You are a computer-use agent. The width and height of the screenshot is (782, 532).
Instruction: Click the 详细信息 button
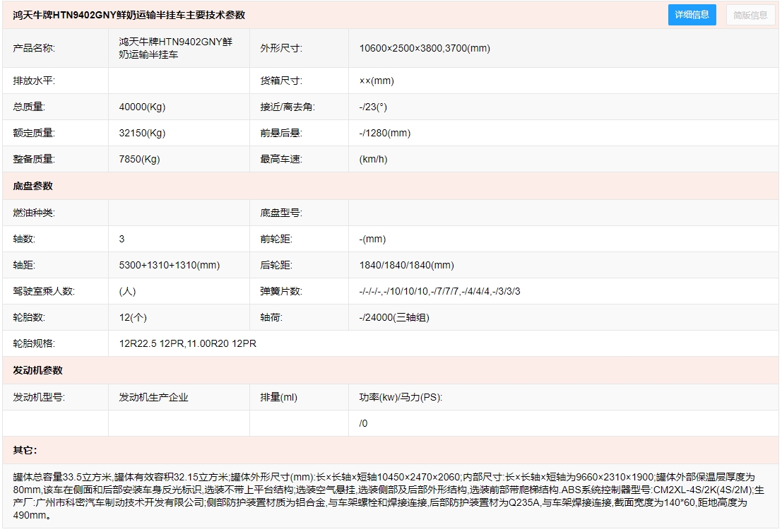pyautogui.click(x=692, y=15)
